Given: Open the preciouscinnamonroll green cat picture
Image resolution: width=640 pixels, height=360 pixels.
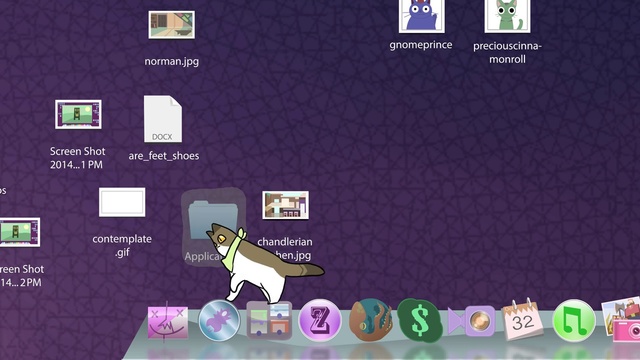Looking at the screenshot, I should [507, 16].
